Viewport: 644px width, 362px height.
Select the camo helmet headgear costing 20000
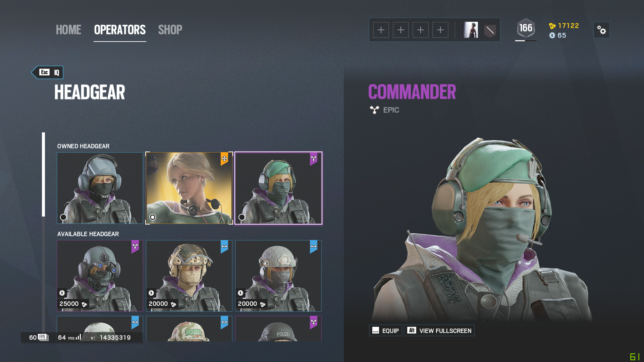[189, 276]
